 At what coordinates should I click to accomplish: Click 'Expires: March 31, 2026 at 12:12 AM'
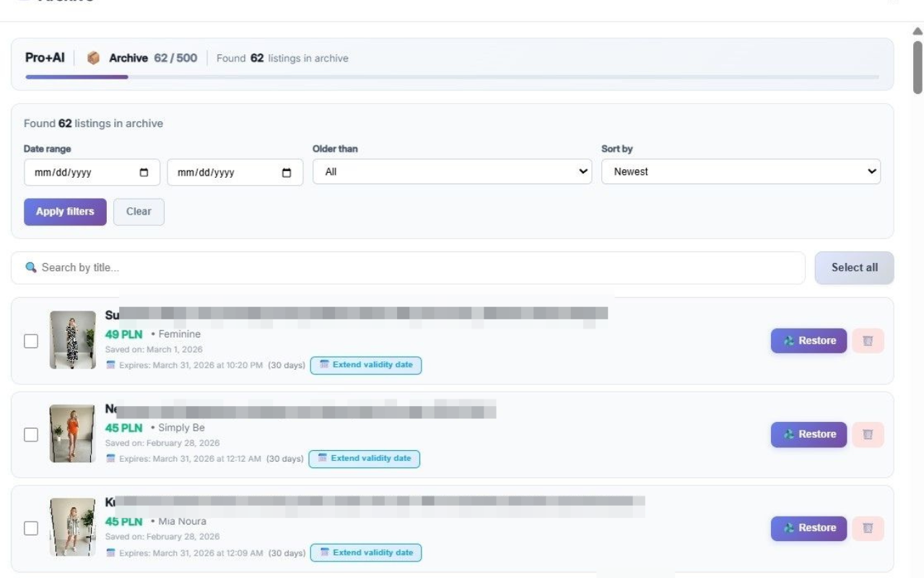point(190,459)
